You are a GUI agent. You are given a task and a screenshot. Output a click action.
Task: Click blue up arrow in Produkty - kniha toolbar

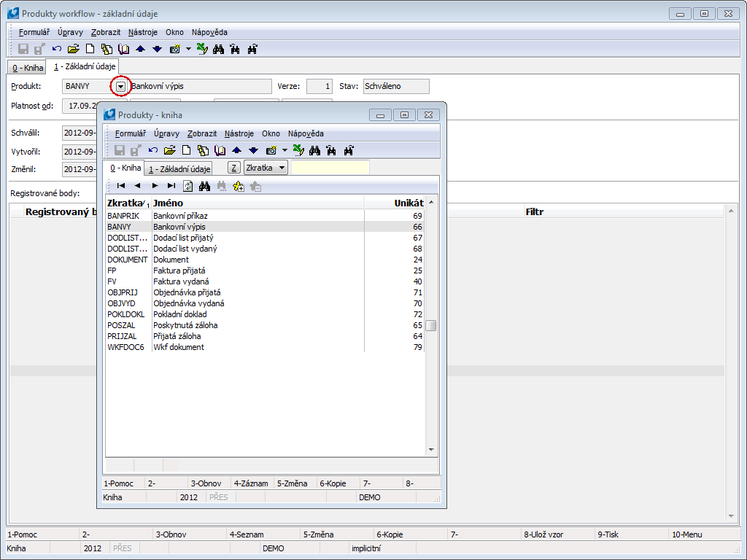[x=237, y=150]
